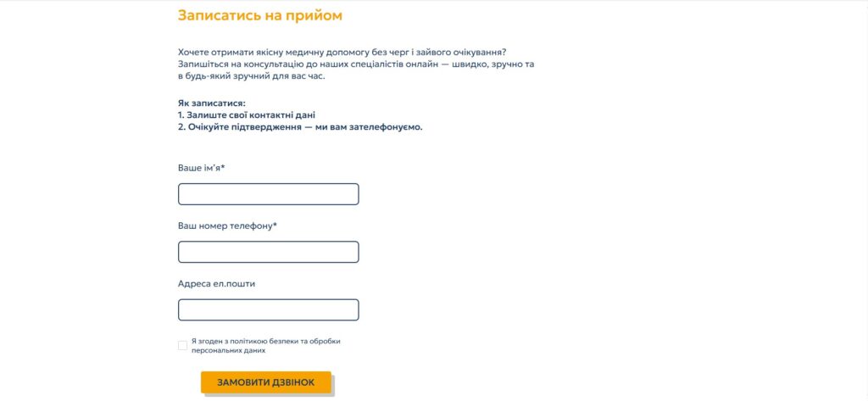
Task: Click the bold "Як записатися:" text
Action: [211, 103]
